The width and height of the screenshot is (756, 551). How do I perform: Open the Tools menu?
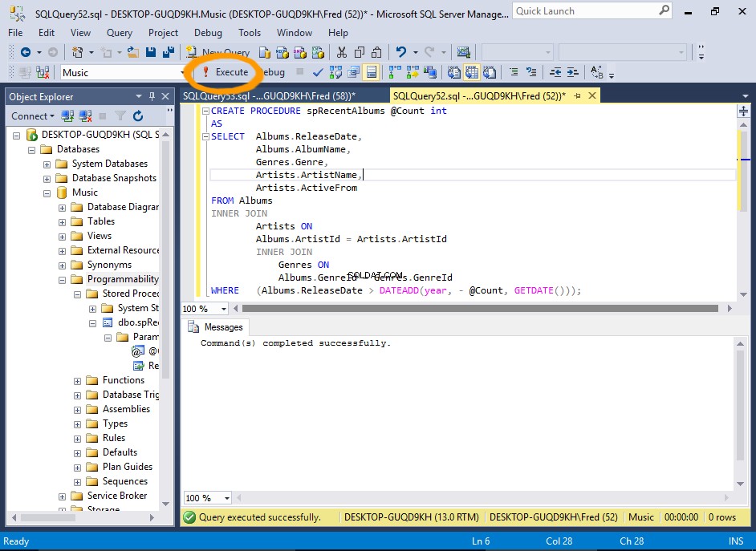[250, 33]
